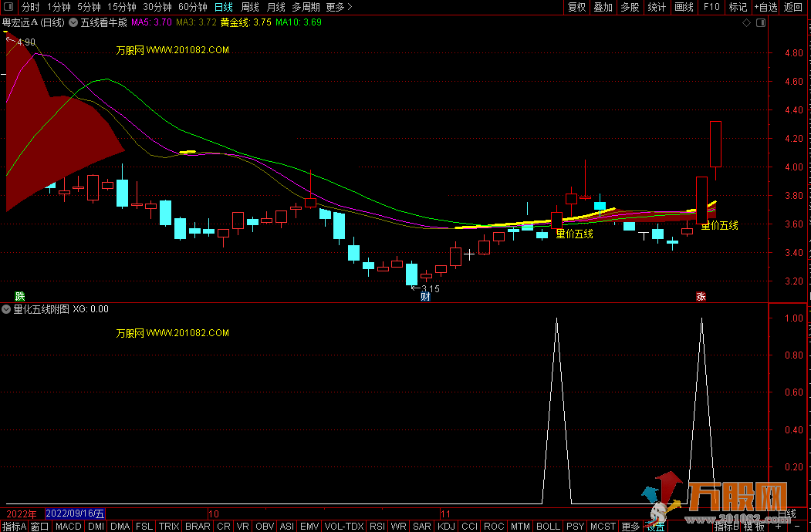Image resolution: width=811 pixels, height=532 pixels.
Task: Click the 粤宏远A (日线) stock title
Action: 34,23
